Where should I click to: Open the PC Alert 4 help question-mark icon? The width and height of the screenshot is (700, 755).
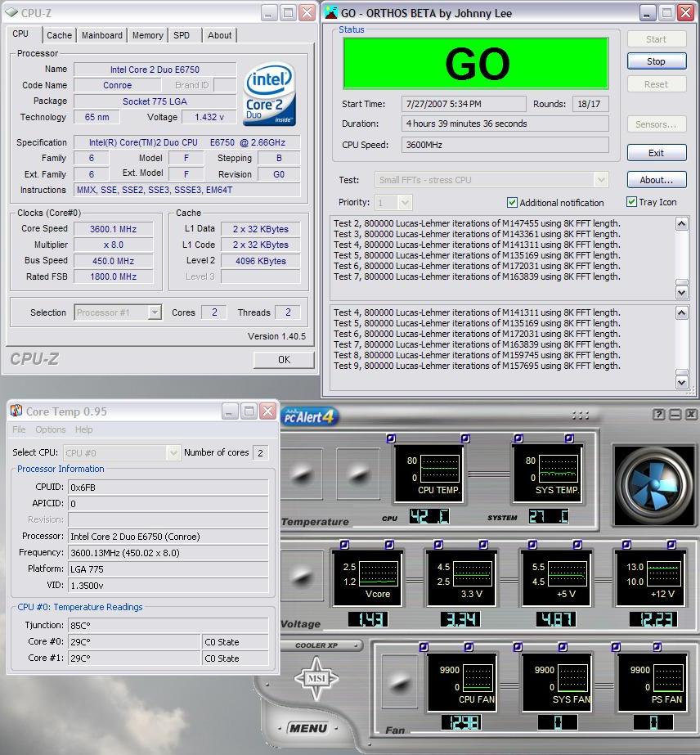[659, 414]
